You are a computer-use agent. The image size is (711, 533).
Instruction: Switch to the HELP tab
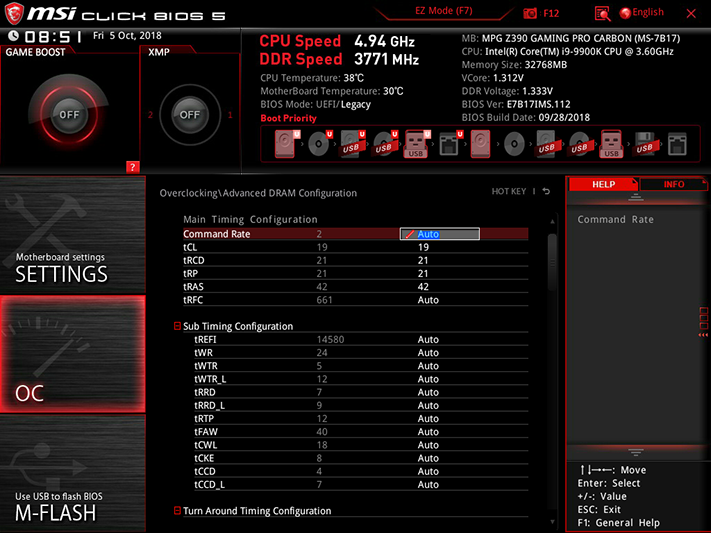603,184
